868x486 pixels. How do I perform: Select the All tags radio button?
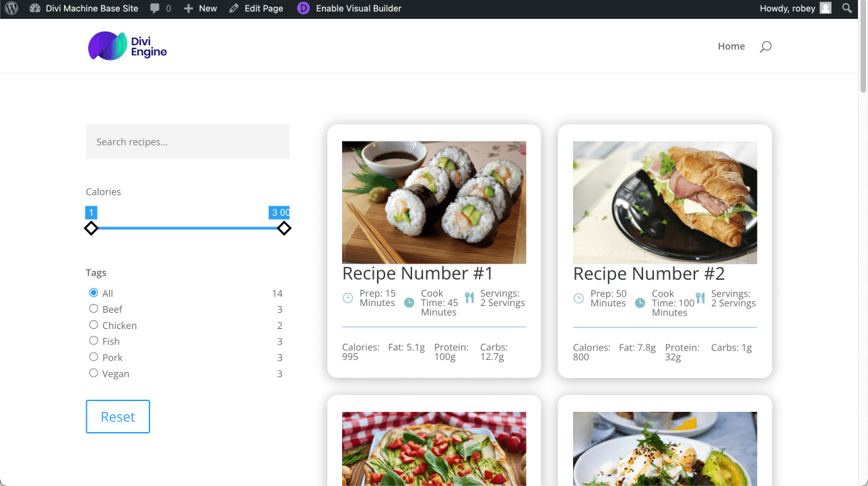[x=94, y=293]
